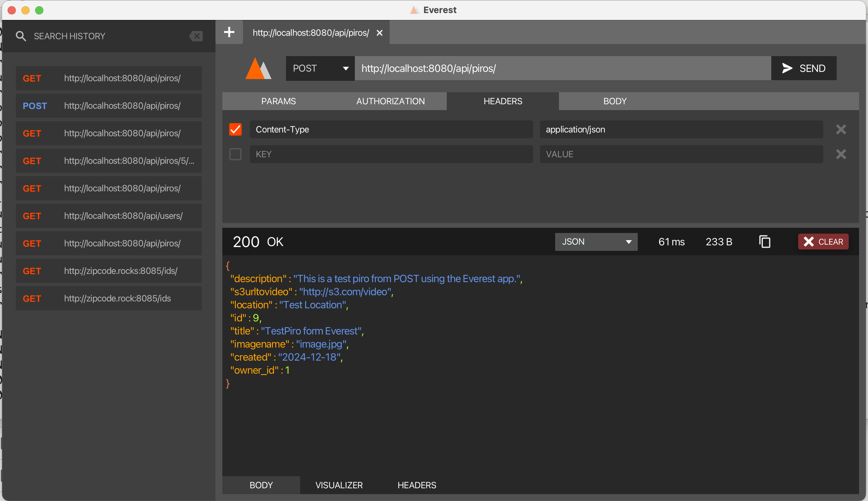868x501 pixels.
Task: Show the response BODY tab at bottom
Action: [x=261, y=485]
